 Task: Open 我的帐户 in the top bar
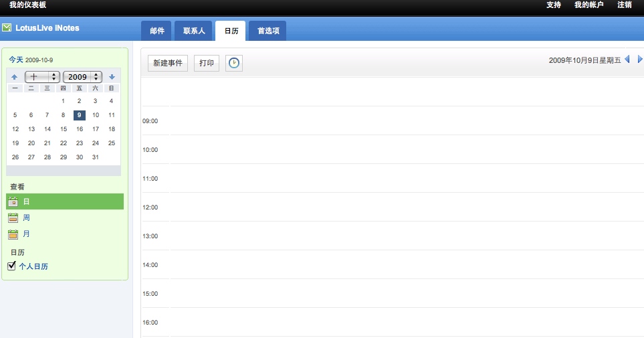pyautogui.click(x=588, y=5)
